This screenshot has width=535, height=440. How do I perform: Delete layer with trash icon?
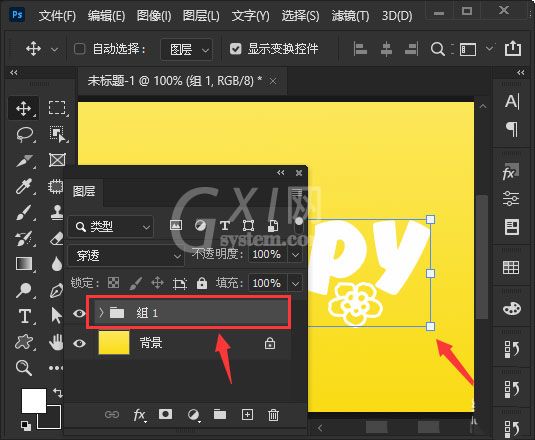[273, 415]
